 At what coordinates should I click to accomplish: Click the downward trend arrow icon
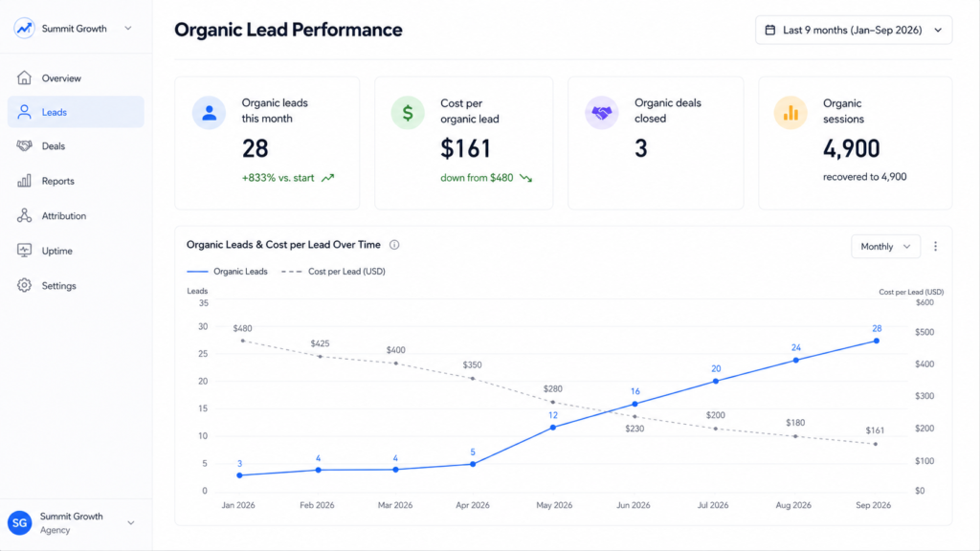point(526,178)
